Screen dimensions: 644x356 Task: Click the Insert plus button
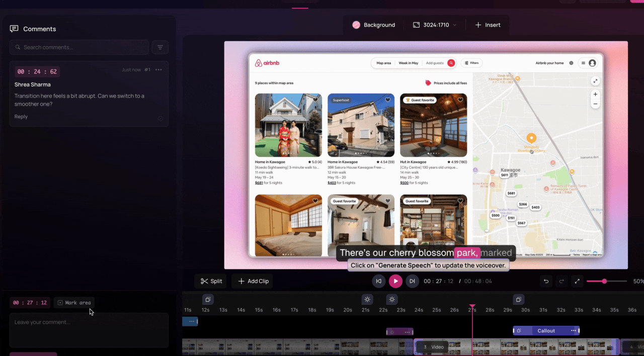[488, 25]
